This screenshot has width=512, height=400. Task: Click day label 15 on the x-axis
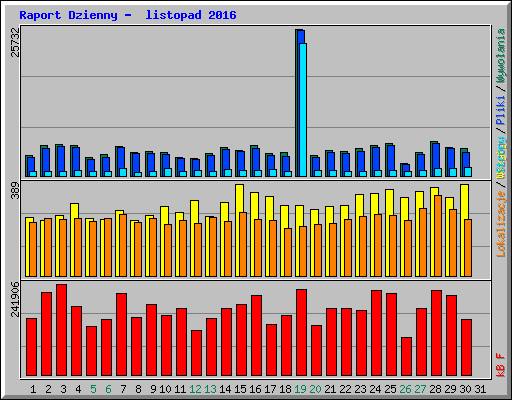(x=240, y=389)
